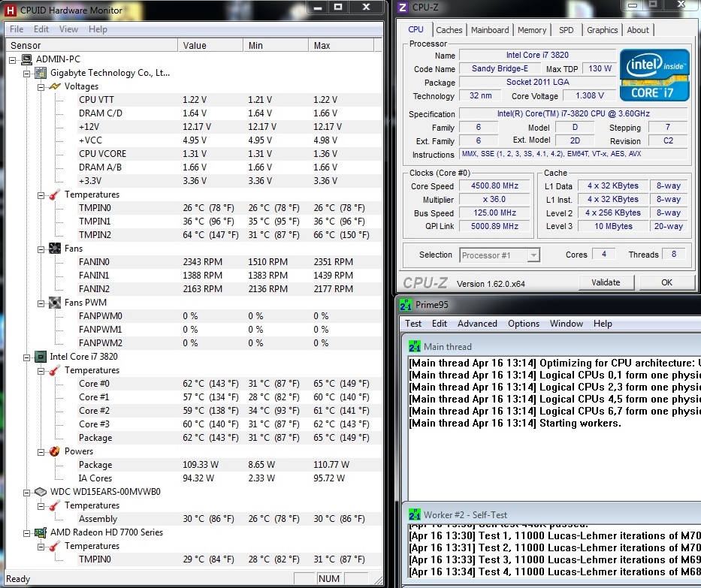The width and height of the screenshot is (701, 588).
Task: Collapse the Gigabyte Technology node
Action: (x=27, y=74)
